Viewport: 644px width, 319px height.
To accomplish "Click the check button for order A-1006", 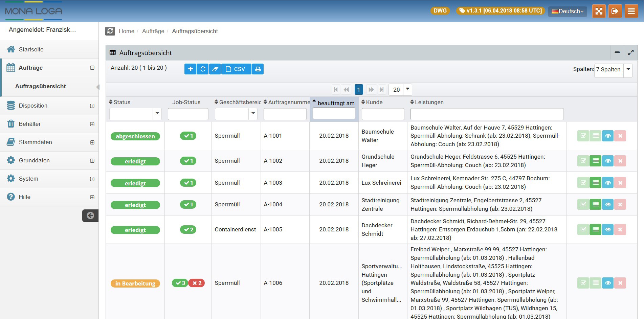I will tap(583, 283).
